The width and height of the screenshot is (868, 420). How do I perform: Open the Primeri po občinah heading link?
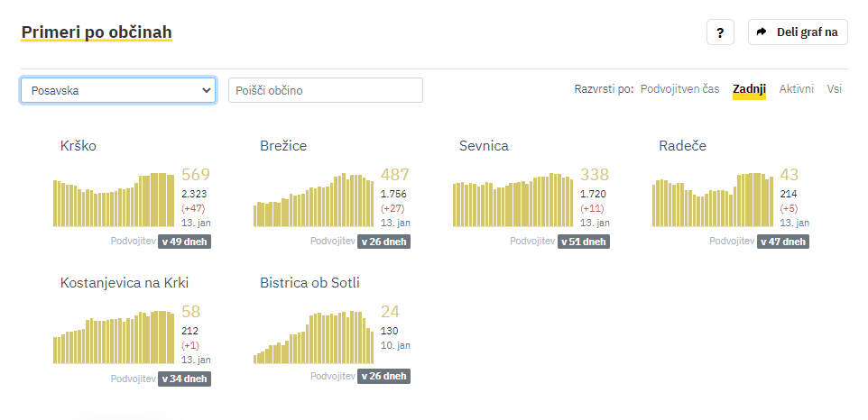(x=97, y=32)
